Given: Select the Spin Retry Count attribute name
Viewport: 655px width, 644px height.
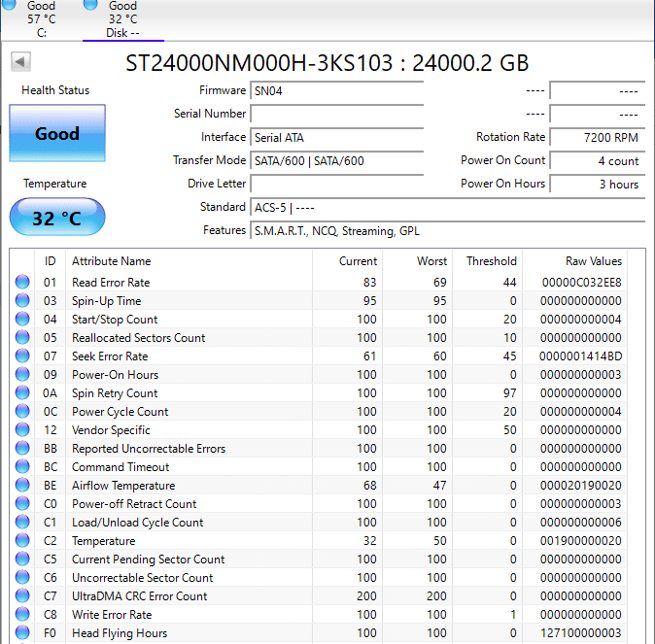Looking at the screenshot, I should point(115,393).
